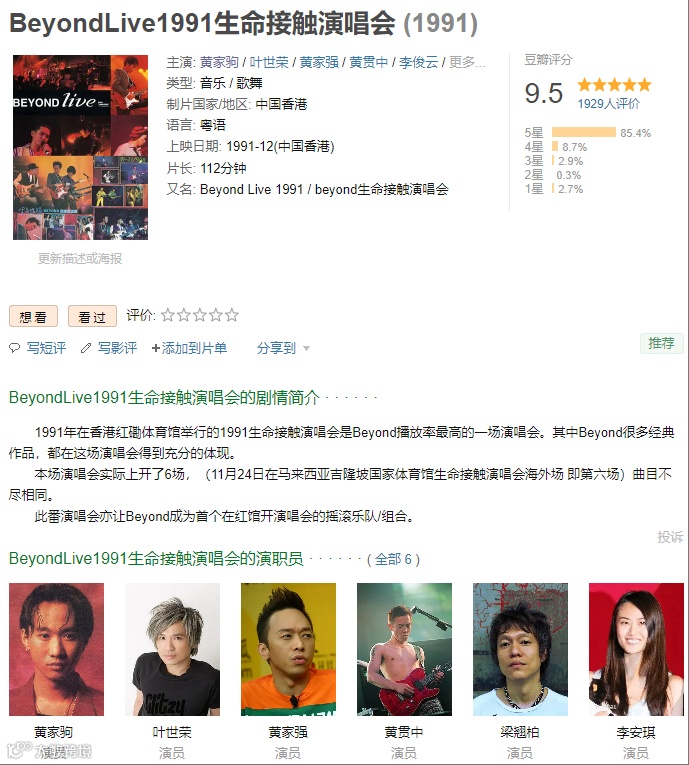
Task: Expand cast list via 更多...
Action: pyautogui.click(x=467, y=62)
